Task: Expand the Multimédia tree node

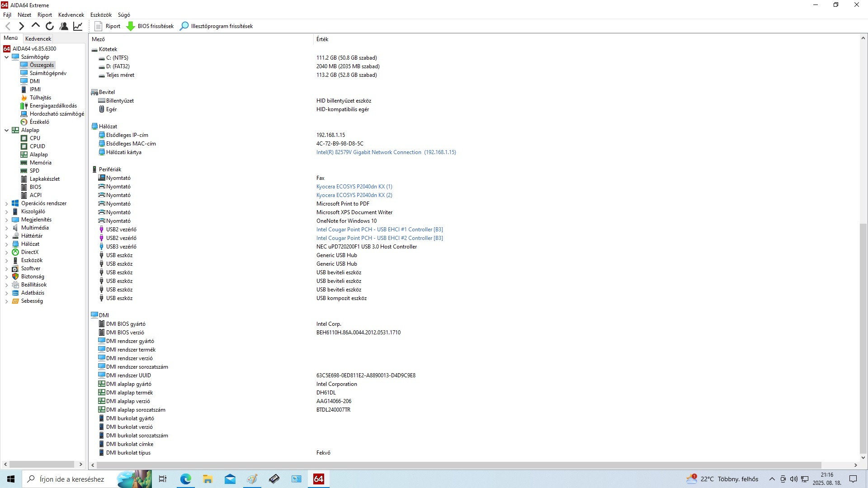Action: coord(6,228)
